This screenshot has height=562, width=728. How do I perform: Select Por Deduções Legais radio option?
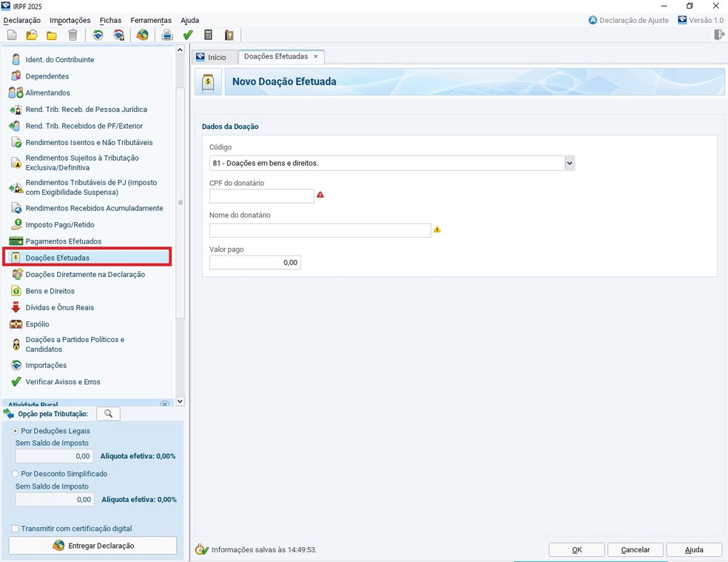tap(16, 431)
